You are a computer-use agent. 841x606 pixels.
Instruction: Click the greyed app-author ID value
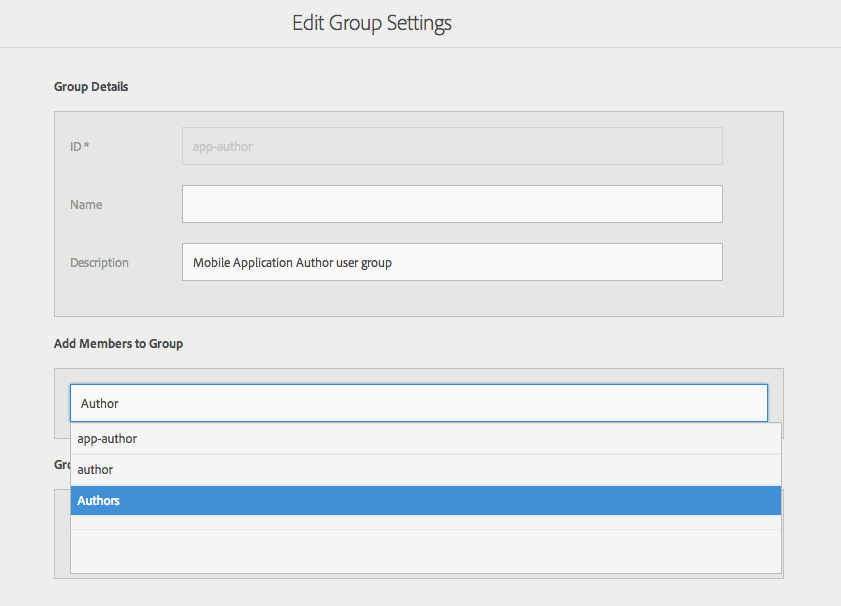click(x=223, y=146)
